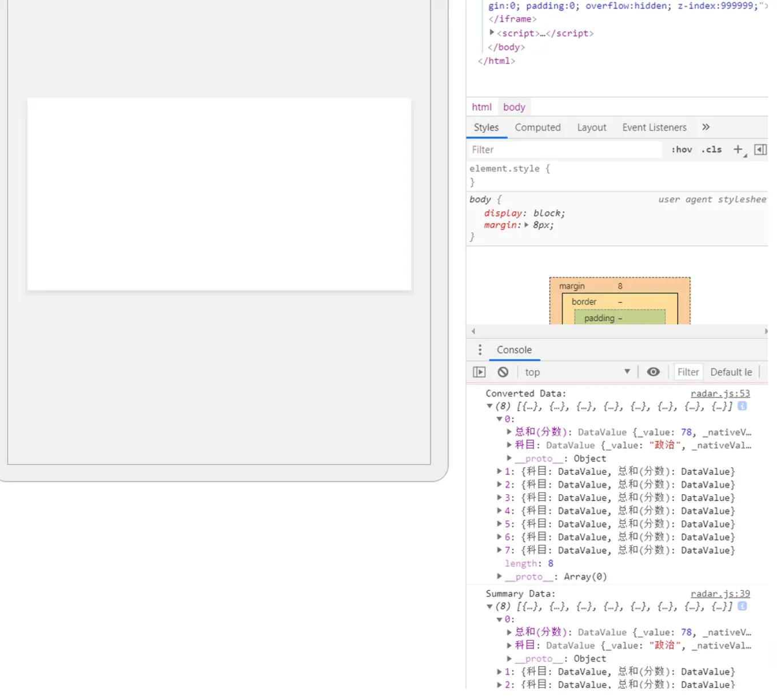Add new style rule plus icon

tap(738, 149)
